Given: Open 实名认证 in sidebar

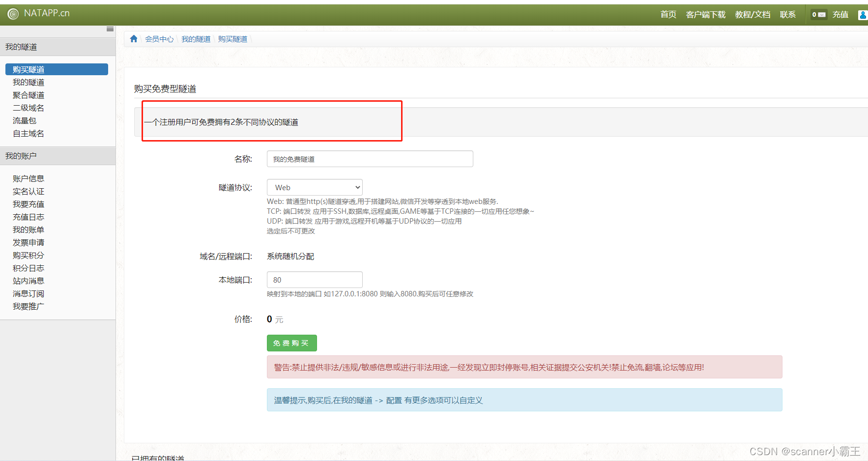Looking at the screenshot, I should 29,191.
